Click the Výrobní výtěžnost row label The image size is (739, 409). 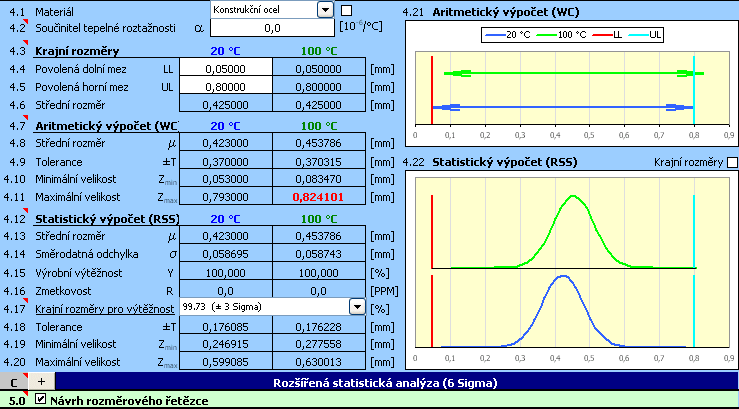[x=79, y=273]
